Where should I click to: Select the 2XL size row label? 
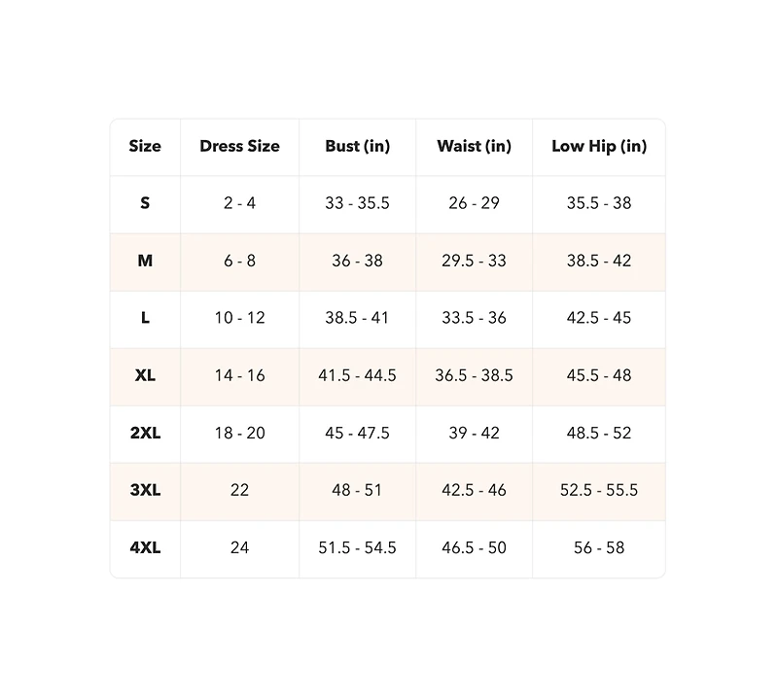[x=145, y=433]
